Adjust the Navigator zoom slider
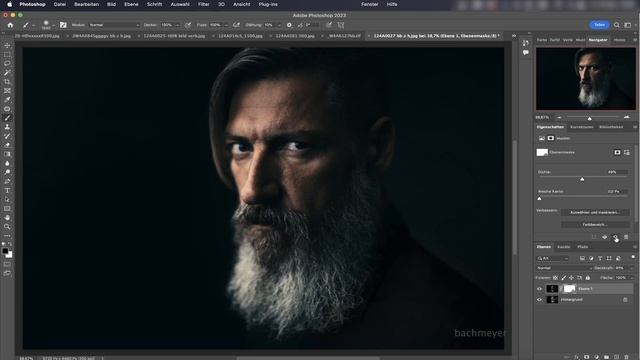The image size is (640, 360). point(589,118)
